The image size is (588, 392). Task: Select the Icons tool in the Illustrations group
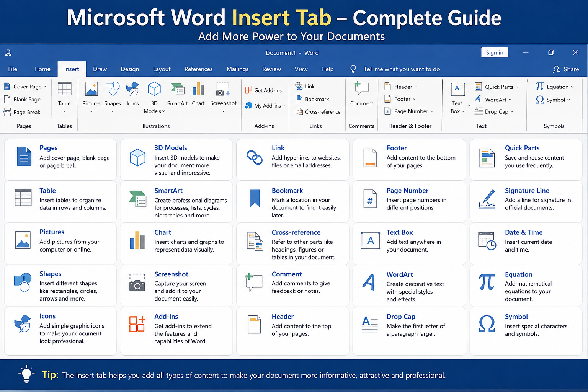click(x=132, y=89)
